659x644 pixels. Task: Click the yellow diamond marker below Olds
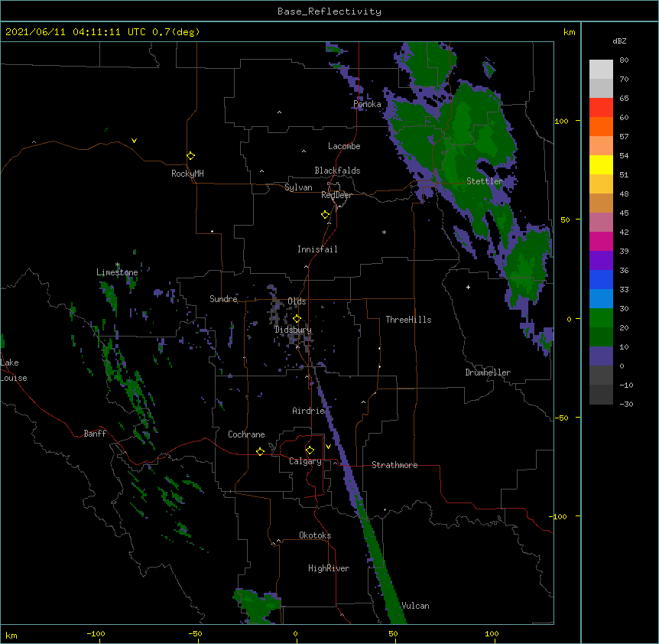point(297,319)
